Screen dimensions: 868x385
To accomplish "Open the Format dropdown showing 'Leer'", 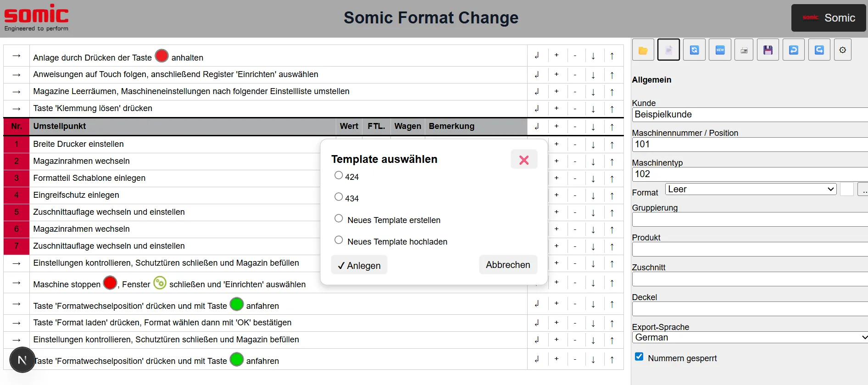I will 751,189.
